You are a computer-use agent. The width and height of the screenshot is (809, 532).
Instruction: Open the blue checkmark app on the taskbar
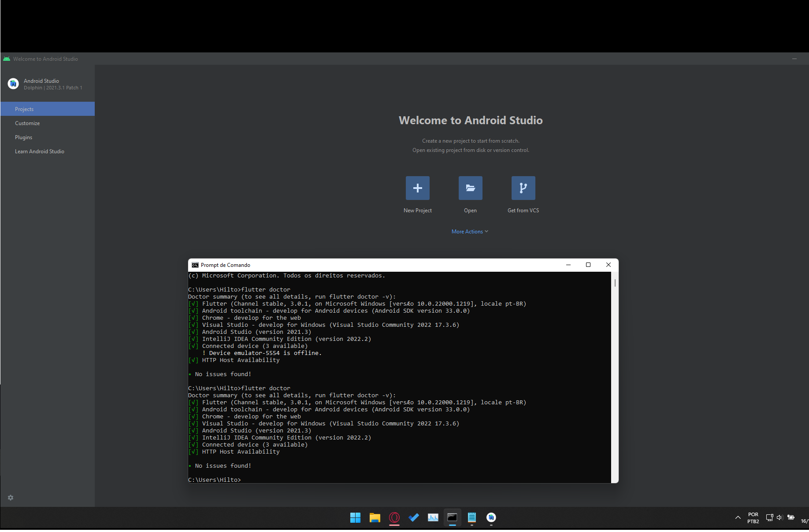414,517
